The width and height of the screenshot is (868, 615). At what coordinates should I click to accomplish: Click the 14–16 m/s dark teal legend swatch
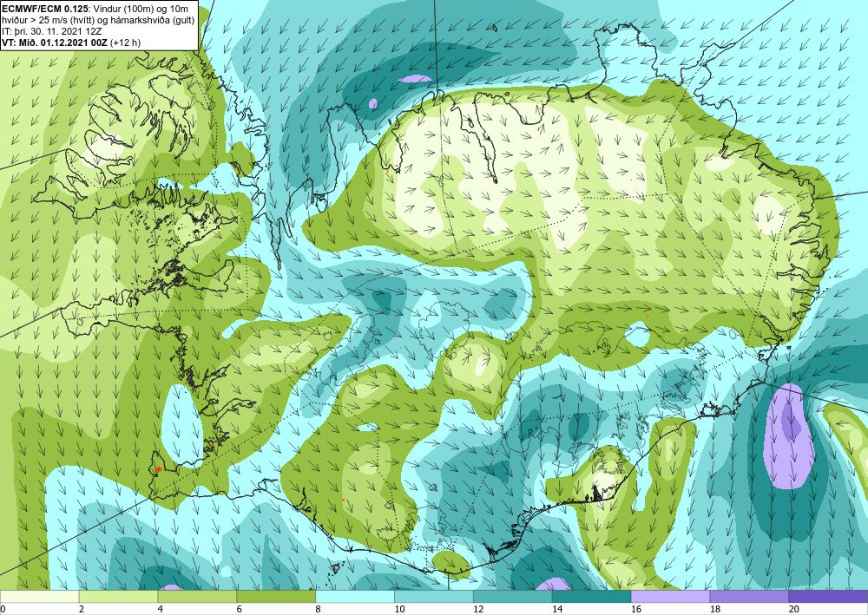click(x=592, y=597)
